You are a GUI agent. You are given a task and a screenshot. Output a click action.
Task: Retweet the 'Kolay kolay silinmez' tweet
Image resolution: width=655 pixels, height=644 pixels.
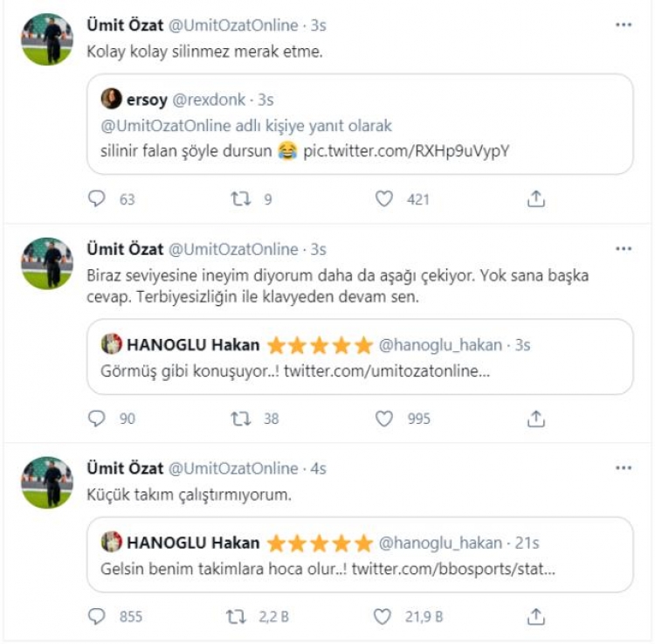coord(239,199)
